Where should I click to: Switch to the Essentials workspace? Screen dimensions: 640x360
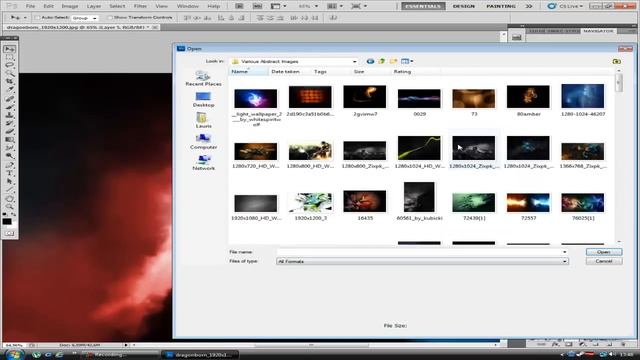pyautogui.click(x=423, y=6)
